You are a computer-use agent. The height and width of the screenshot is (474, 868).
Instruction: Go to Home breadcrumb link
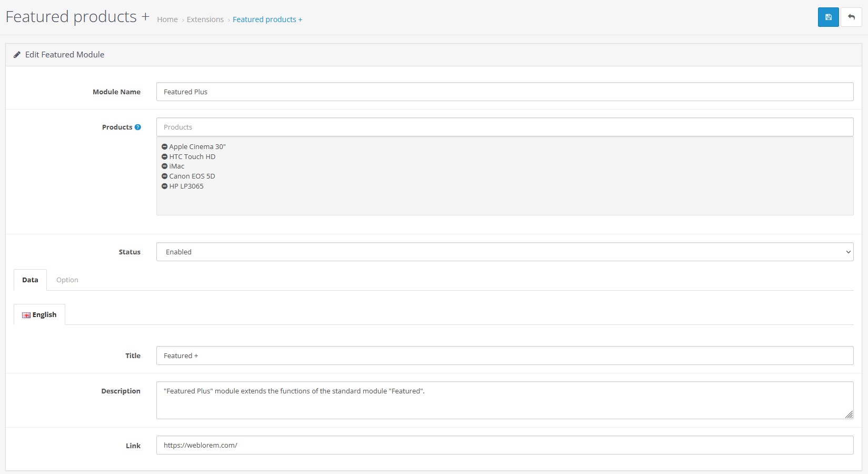pyautogui.click(x=167, y=19)
